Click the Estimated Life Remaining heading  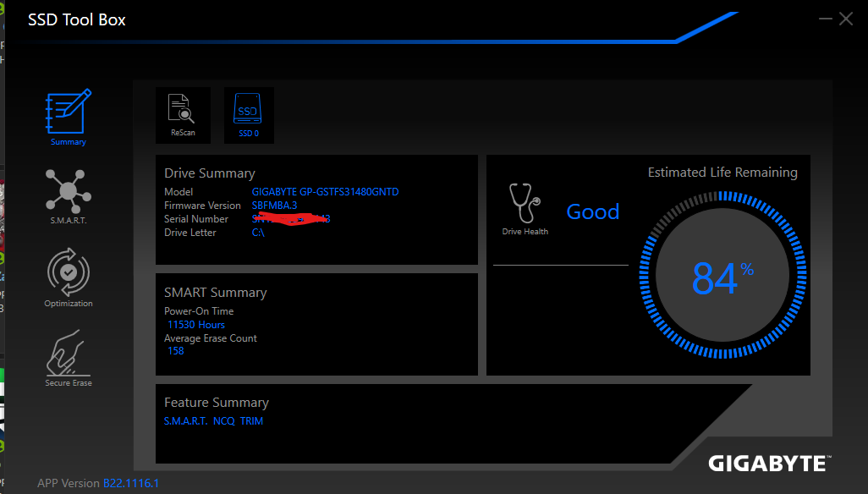(x=722, y=172)
